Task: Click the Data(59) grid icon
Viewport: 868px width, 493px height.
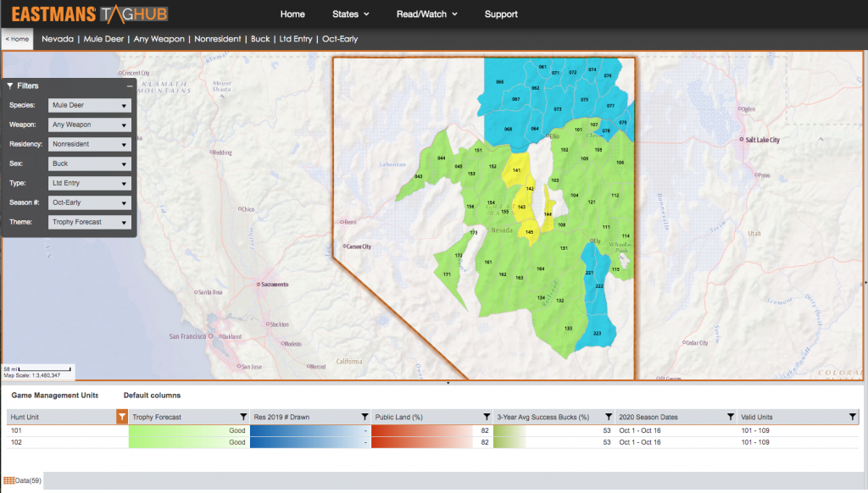Action: 8,480
